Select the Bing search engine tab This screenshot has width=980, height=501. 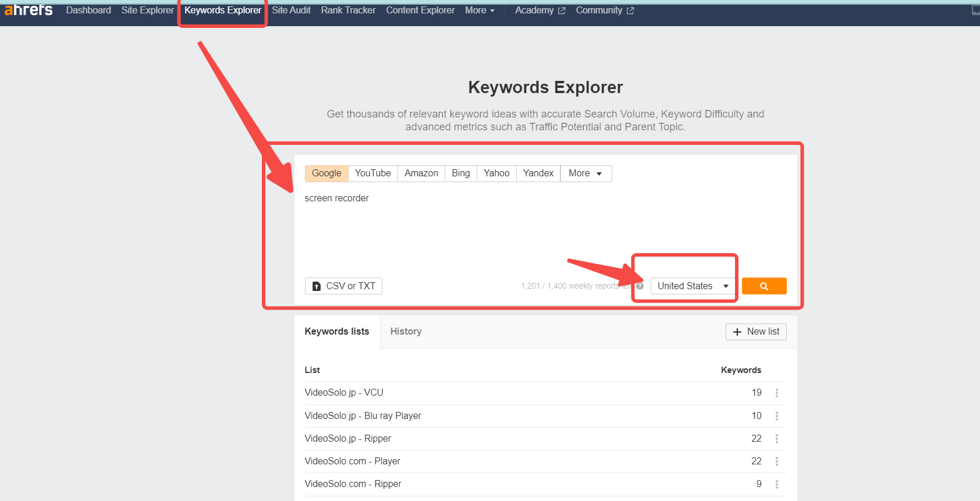coord(461,173)
